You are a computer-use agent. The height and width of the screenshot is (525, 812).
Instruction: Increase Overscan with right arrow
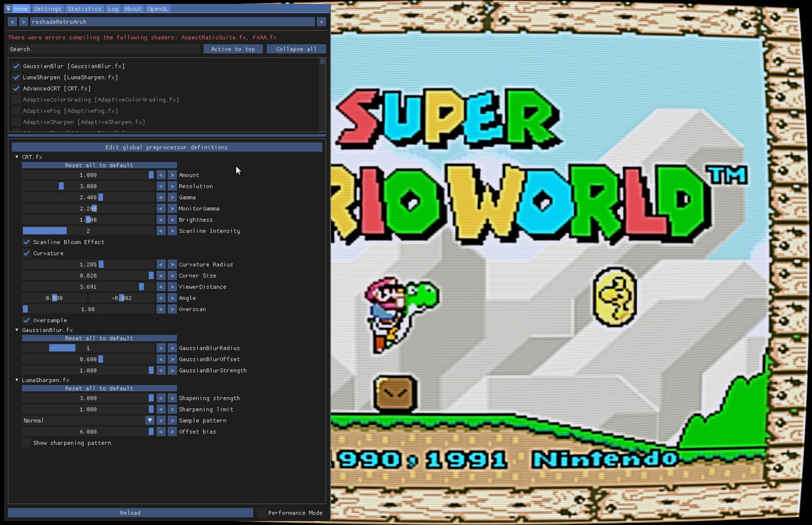[172, 309]
